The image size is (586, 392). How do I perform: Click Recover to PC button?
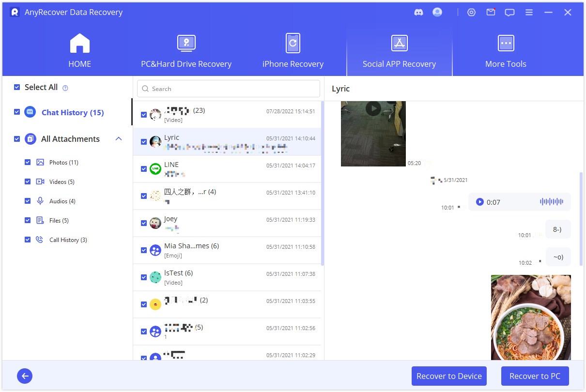(535, 376)
